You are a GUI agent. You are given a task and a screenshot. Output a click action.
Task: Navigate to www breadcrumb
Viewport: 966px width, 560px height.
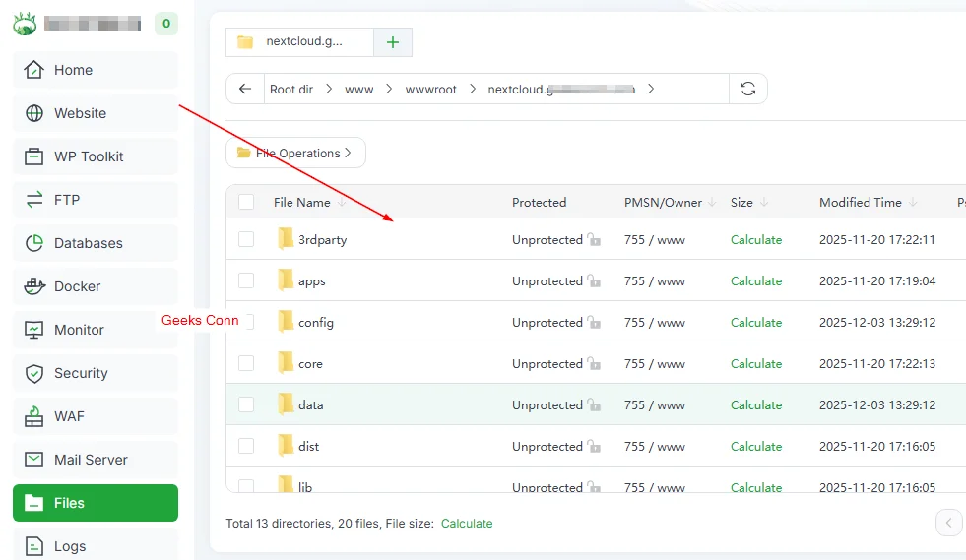click(x=359, y=90)
